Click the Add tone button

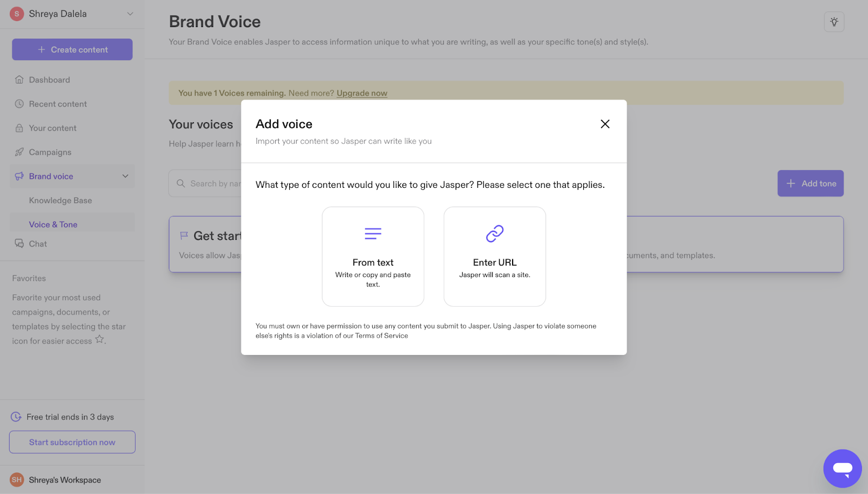point(810,183)
